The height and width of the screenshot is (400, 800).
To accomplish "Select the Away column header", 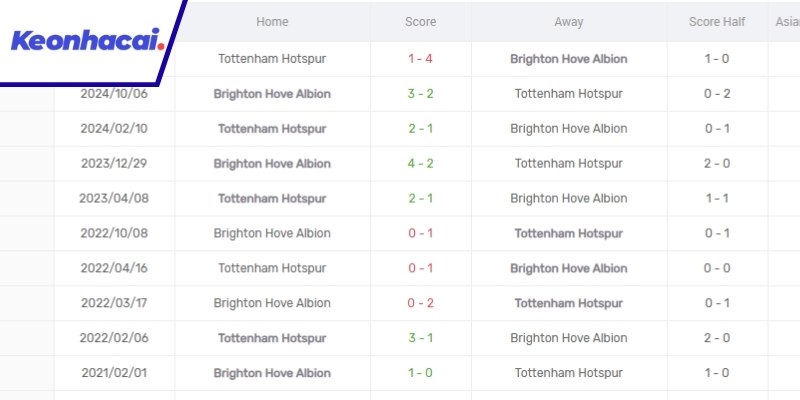I will 568,22.
